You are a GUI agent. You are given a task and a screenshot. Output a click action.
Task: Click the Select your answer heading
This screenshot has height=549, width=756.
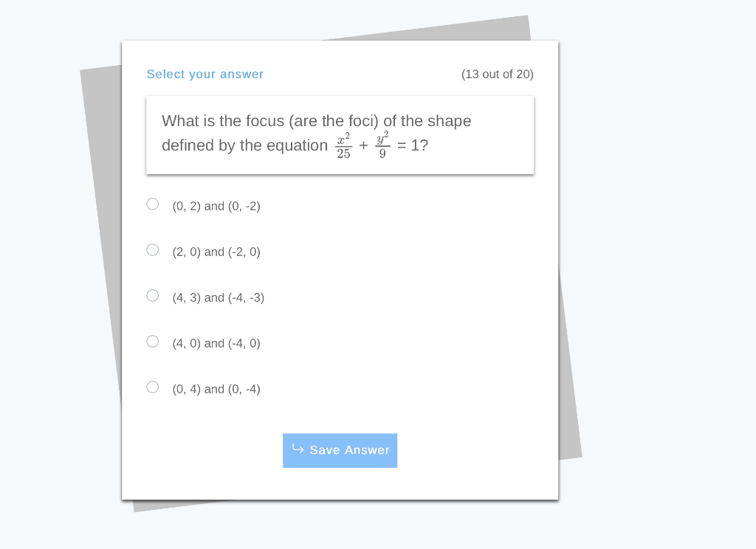tap(205, 74)
